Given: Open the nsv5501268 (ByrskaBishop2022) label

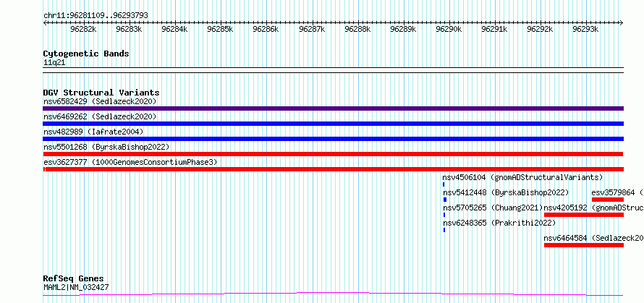Looking at the screenshot, I should click(106, 147).
